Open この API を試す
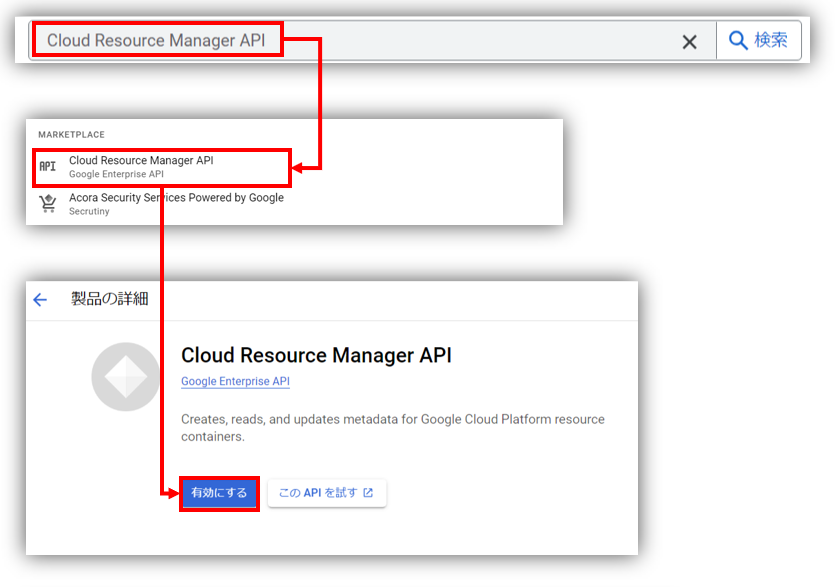839x587 pixels. pos(327,492)
